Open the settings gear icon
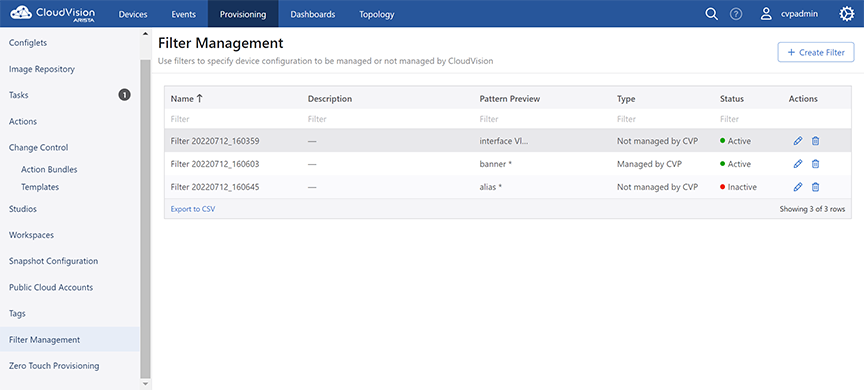Viewport: 864px width, 390px height. (x=846, y=14)
